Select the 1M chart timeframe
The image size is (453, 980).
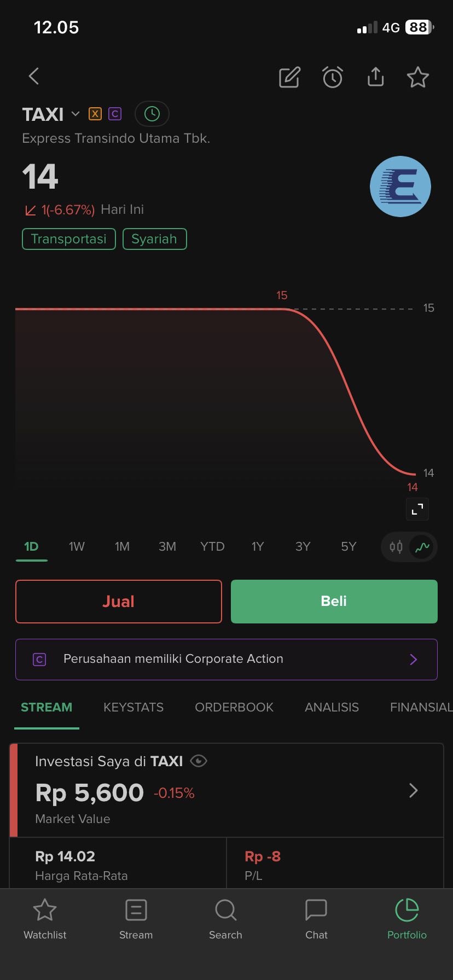122,546
